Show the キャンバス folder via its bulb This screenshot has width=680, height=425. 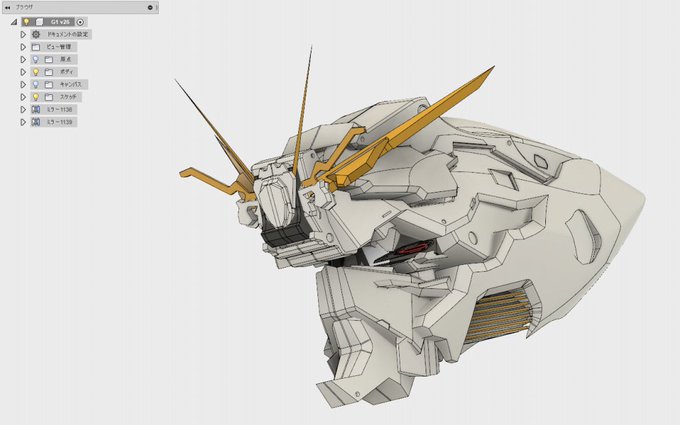tap(36, 85)
